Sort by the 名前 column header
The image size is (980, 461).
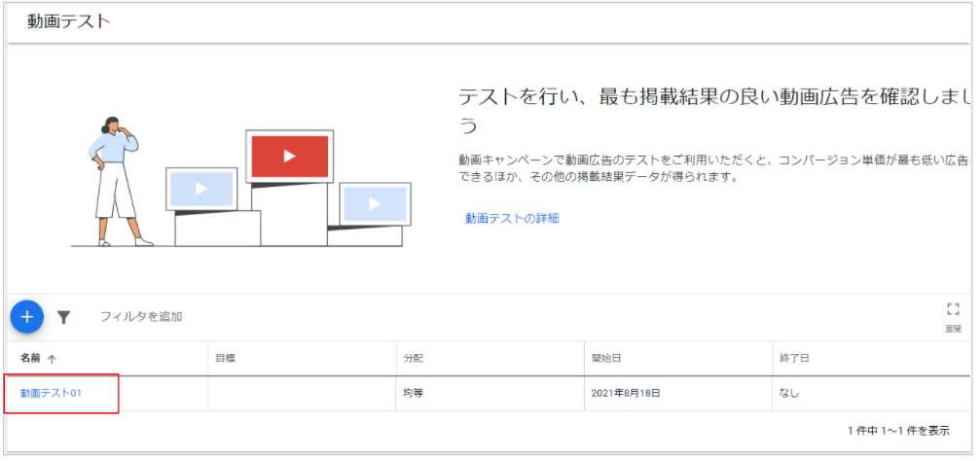(30, 358)
